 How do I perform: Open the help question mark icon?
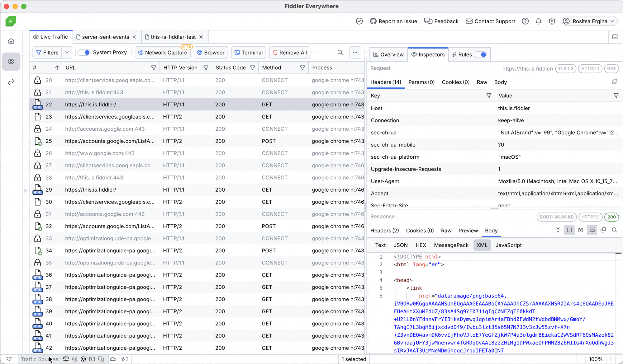[525, 21]
